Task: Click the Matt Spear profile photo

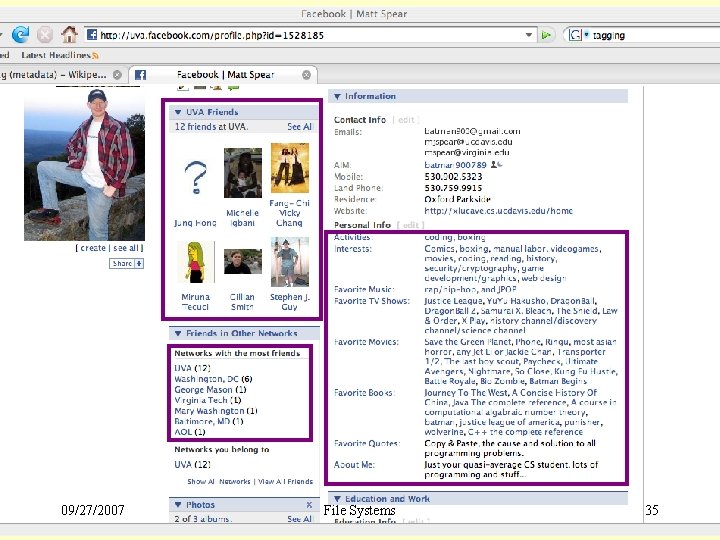Action: tap(84, 163)
